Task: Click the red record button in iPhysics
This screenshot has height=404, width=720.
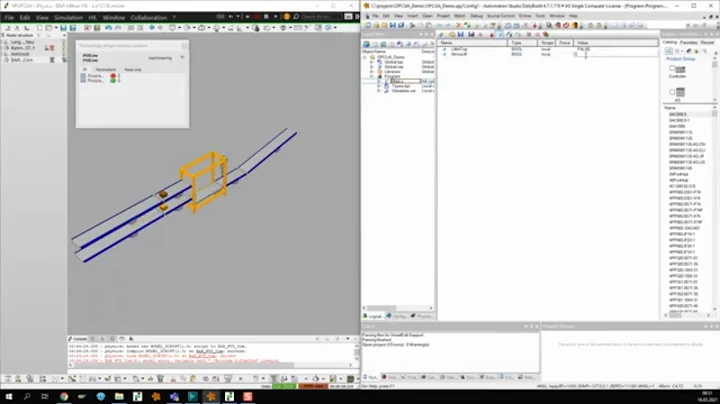Action: tap(257, 17)
